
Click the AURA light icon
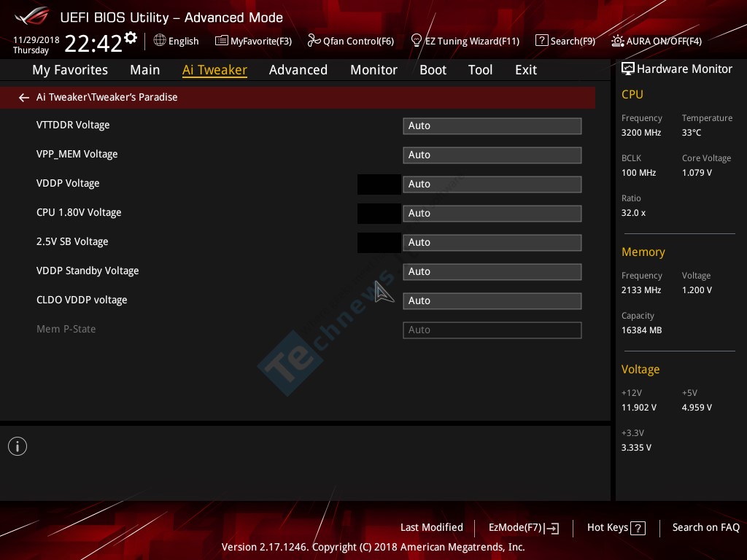[x=617, y=41]
